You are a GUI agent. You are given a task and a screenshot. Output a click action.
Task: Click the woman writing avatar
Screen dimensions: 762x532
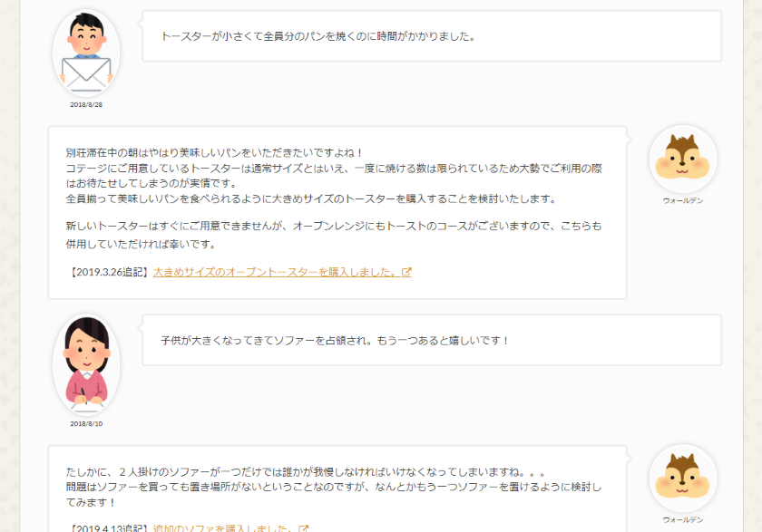point(86,364)
